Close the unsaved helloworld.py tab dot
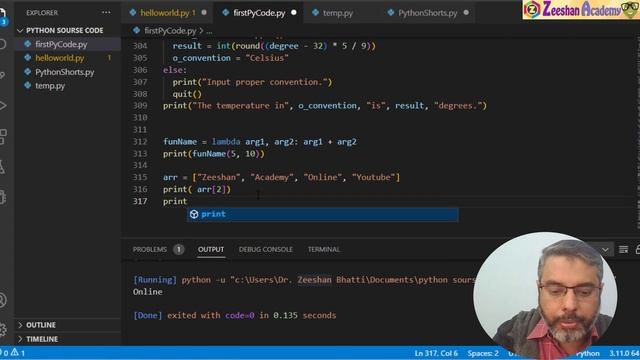Screen dimensions: 640x360 pos(204,13)
